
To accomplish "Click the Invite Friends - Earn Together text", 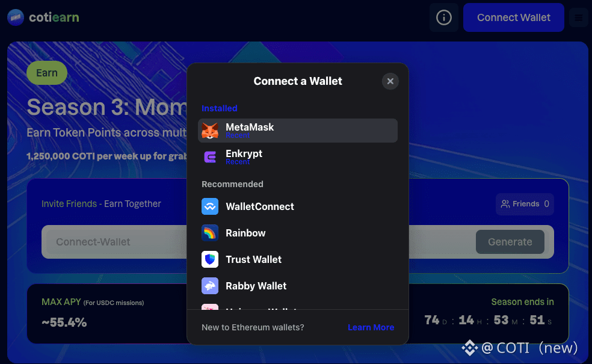I will tap(101, 204).
